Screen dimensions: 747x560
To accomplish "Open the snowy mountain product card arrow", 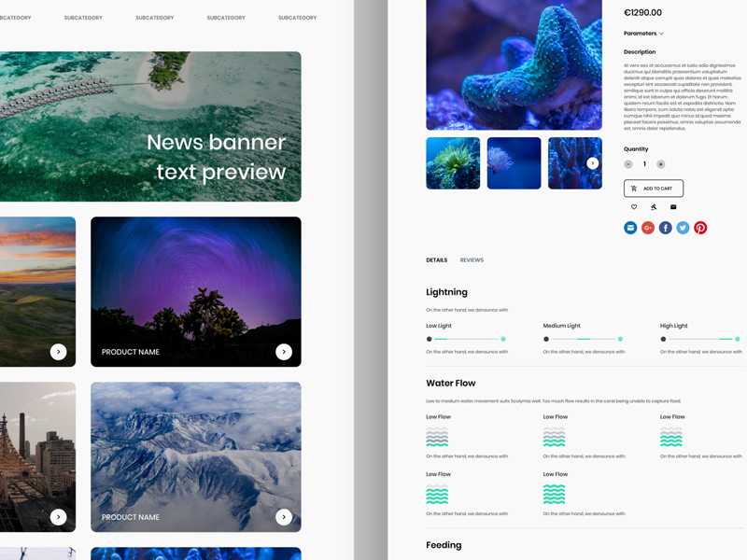I will pos(284,517).
